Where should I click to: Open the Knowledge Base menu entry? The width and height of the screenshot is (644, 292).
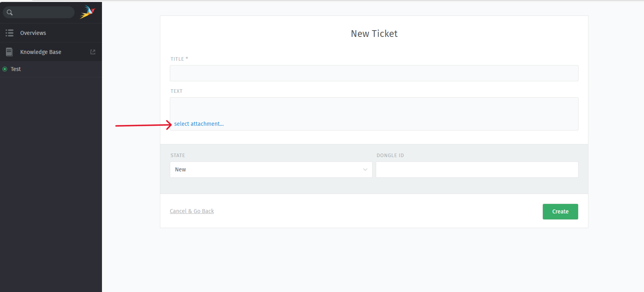(41, 52)
